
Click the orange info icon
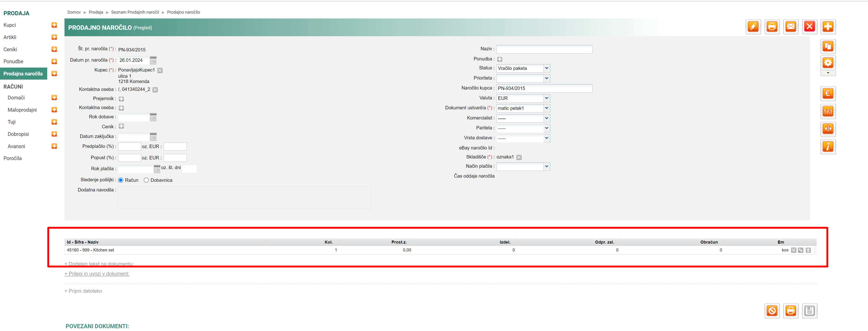coord(828,147)
